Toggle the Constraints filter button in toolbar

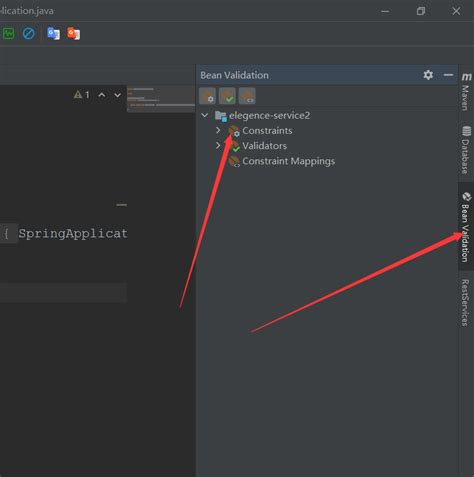207,96
